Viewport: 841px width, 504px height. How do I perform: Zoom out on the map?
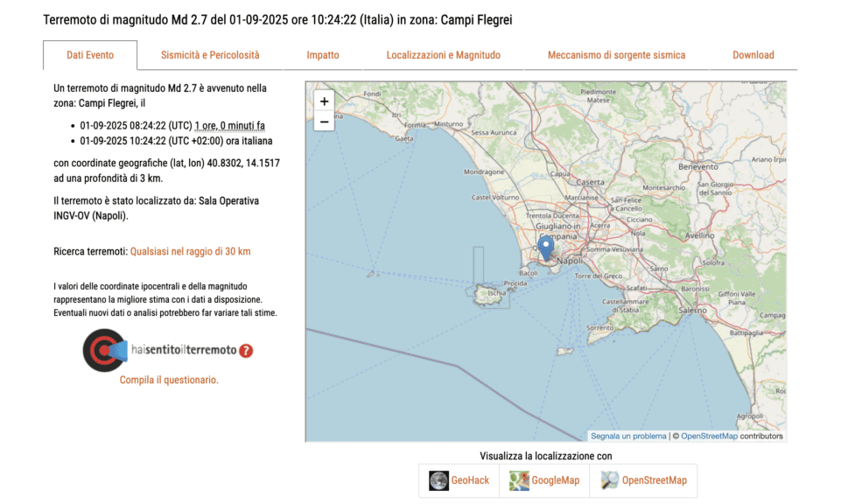pos(325,122)
